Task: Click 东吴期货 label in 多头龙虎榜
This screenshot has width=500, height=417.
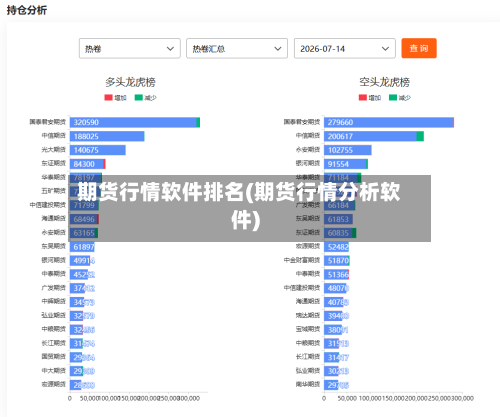Action: click(54, 246)
